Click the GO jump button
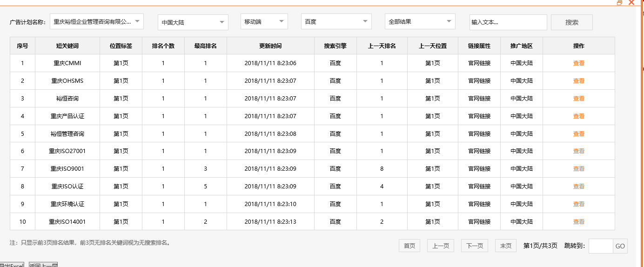644x267 pixels. click(620, 246)
